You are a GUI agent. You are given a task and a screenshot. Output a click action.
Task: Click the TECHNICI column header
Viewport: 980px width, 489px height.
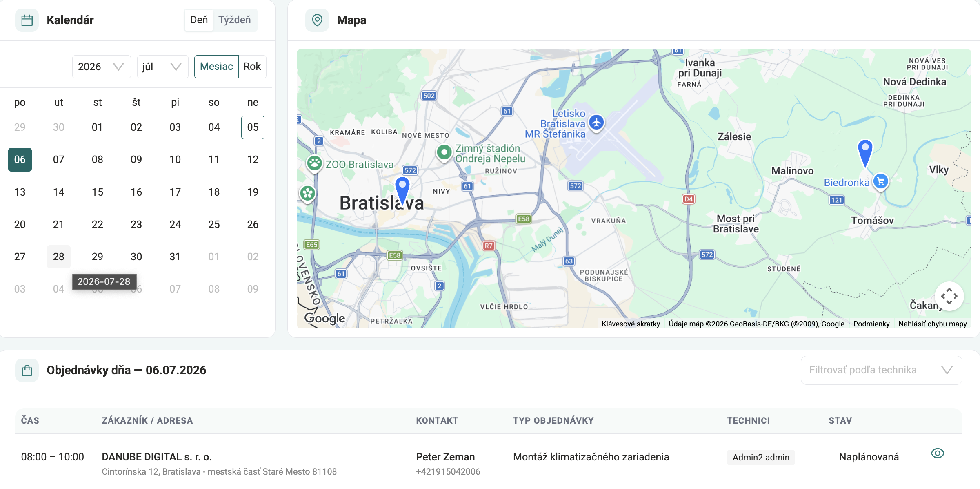tap(748, 421)
